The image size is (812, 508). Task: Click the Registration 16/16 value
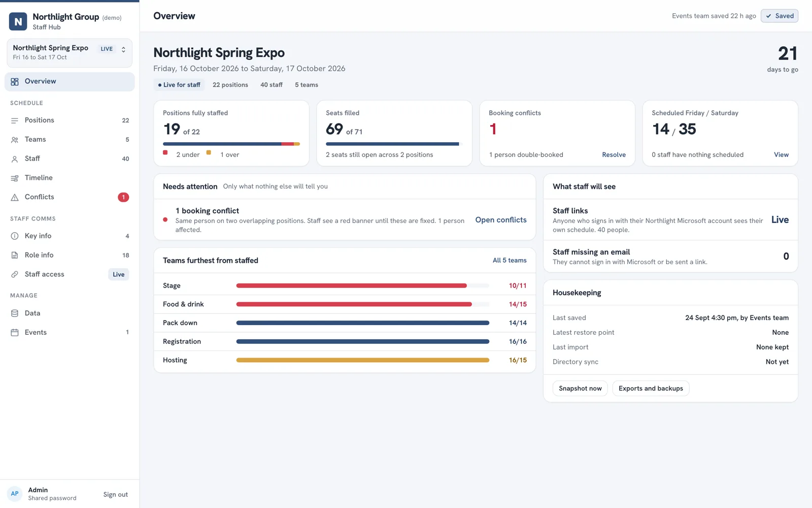click(518, 341)
